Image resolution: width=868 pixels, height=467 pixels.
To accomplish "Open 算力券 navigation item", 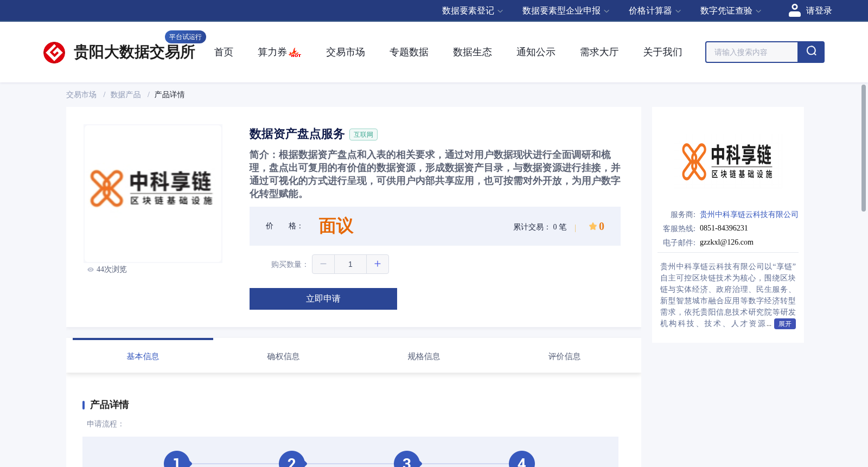I will point(272,52).
